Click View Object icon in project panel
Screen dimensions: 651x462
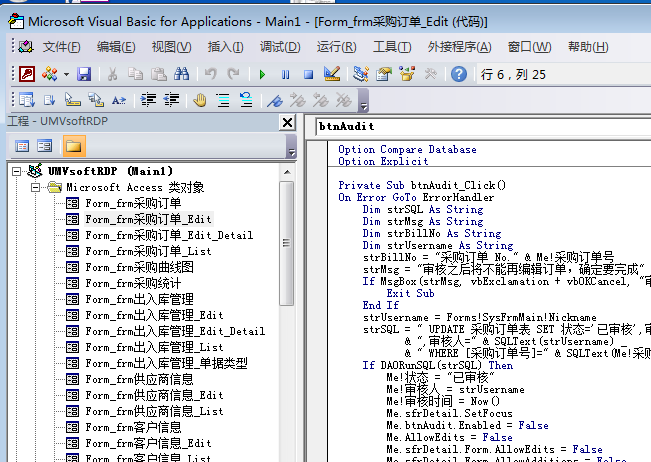click(x=44, y=146)
